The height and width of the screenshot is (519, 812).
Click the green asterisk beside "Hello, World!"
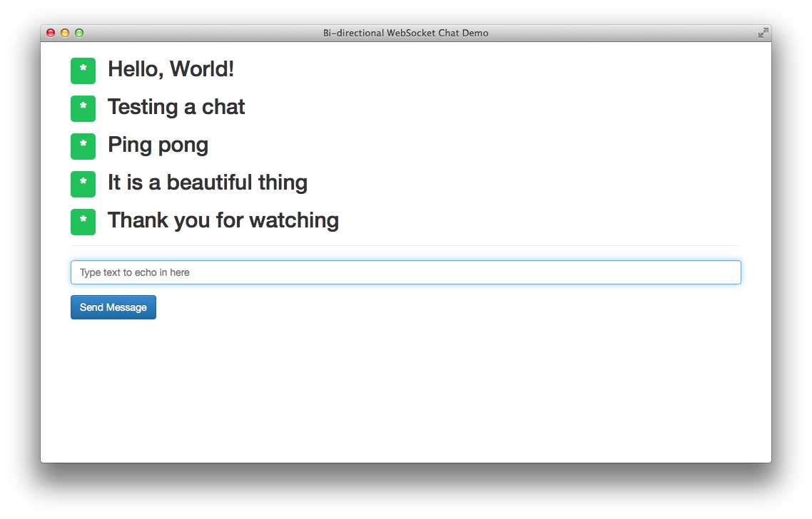click(x=83, y=71)
